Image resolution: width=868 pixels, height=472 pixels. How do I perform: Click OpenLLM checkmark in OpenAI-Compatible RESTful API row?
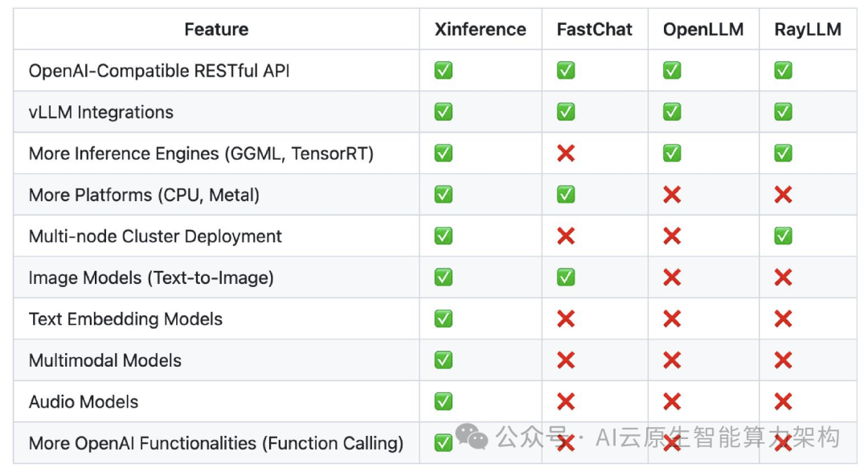point(672,71)
